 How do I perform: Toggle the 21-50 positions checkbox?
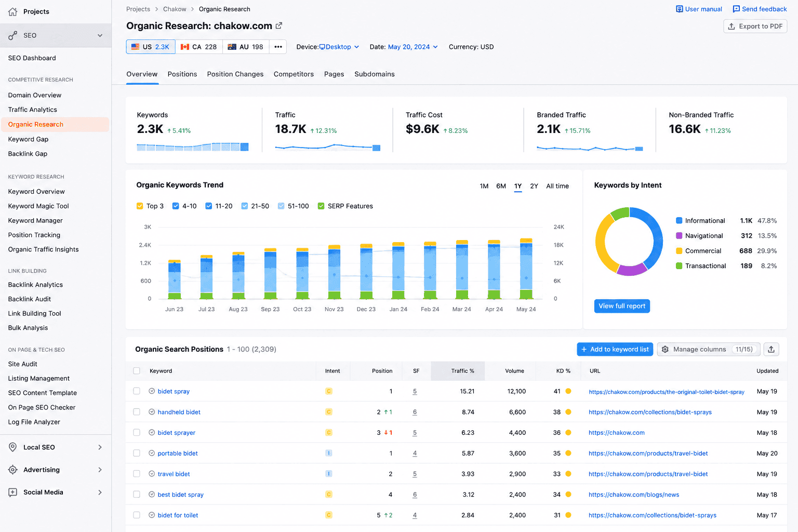point(245,206)
